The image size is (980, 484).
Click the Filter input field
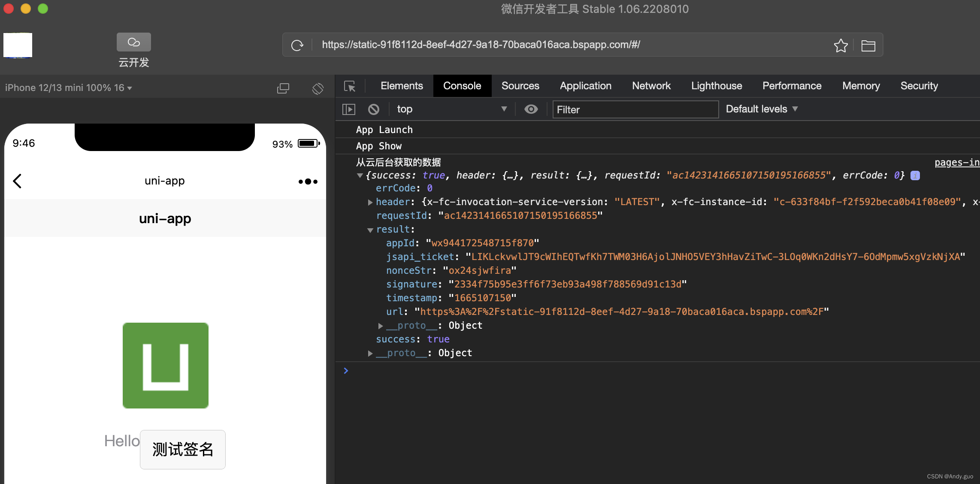tap(635, 109)
